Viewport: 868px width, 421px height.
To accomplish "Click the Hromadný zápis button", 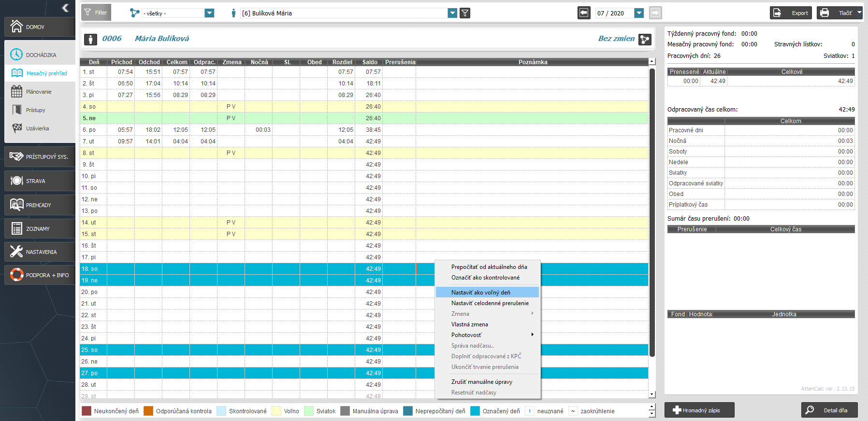I will 699,410.
